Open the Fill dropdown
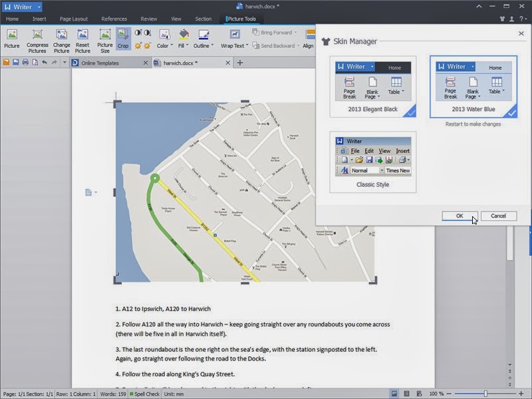Image resolution: width=532 pixels, height=399 pixels. point(184,39)
